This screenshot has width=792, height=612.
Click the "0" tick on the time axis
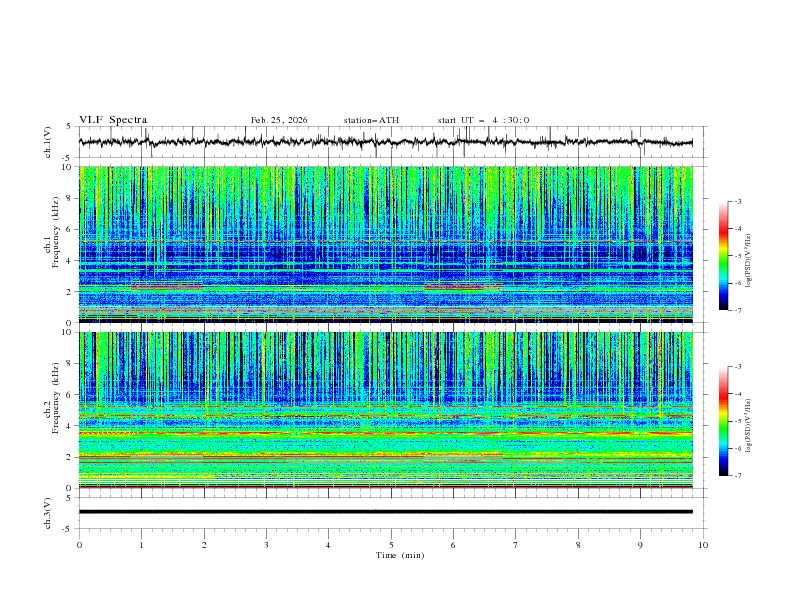click(79, 545)
